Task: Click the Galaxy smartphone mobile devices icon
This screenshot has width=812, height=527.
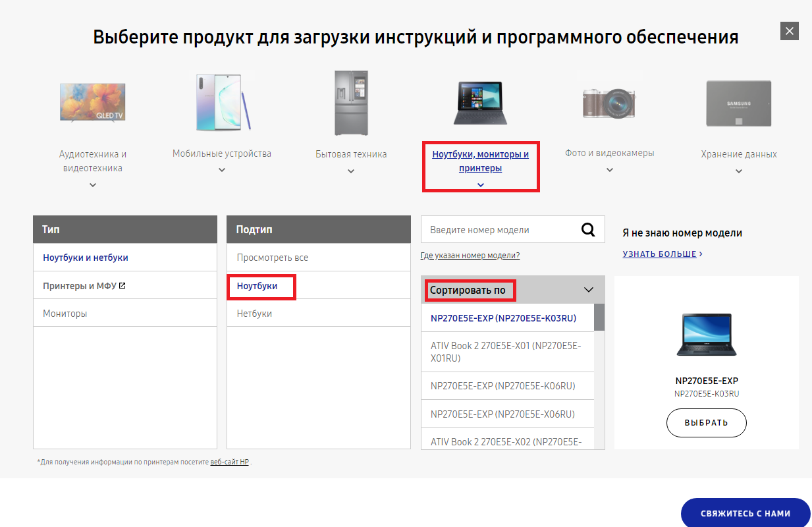Action: 221,102
